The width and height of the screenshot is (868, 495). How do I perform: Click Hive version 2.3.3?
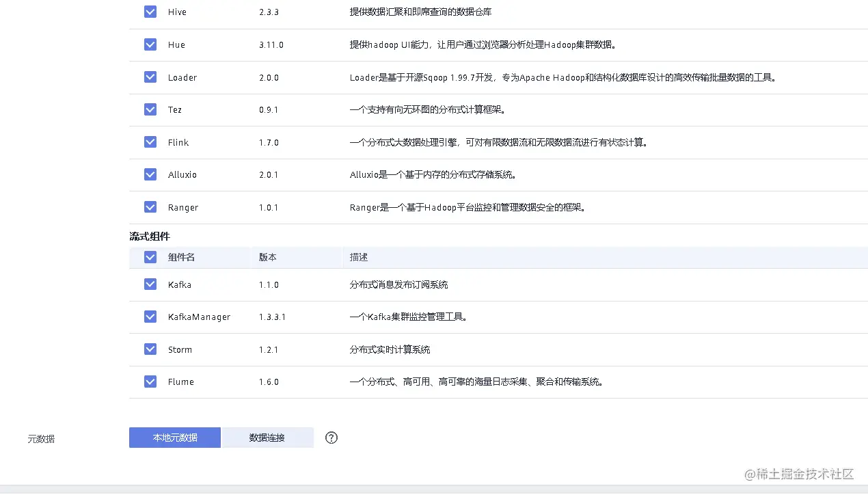coord(269,12)
